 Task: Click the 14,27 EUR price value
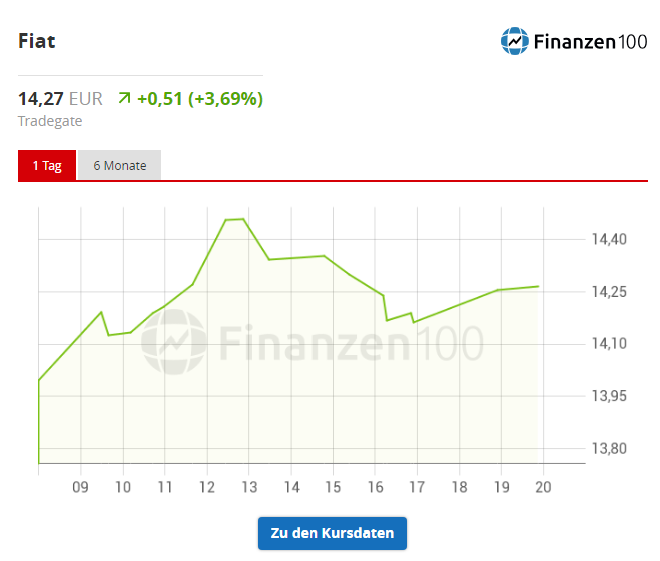click(60, 98)
